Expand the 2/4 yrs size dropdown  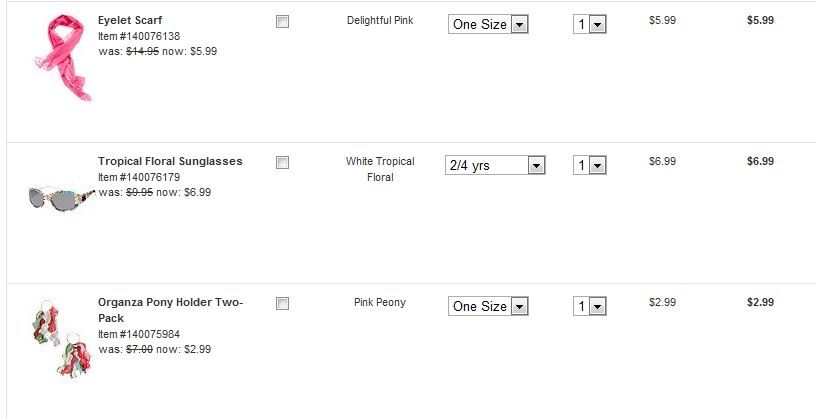click(495, 165)
